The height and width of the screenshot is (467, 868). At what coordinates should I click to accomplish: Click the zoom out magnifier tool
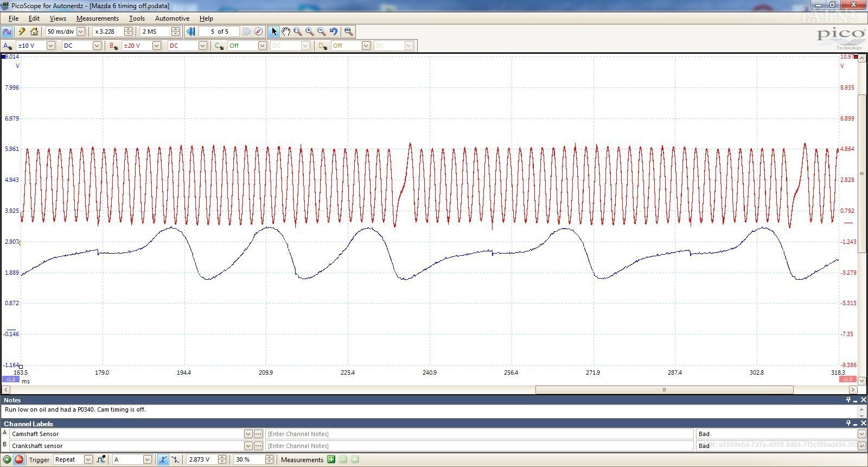click(322, 31)
